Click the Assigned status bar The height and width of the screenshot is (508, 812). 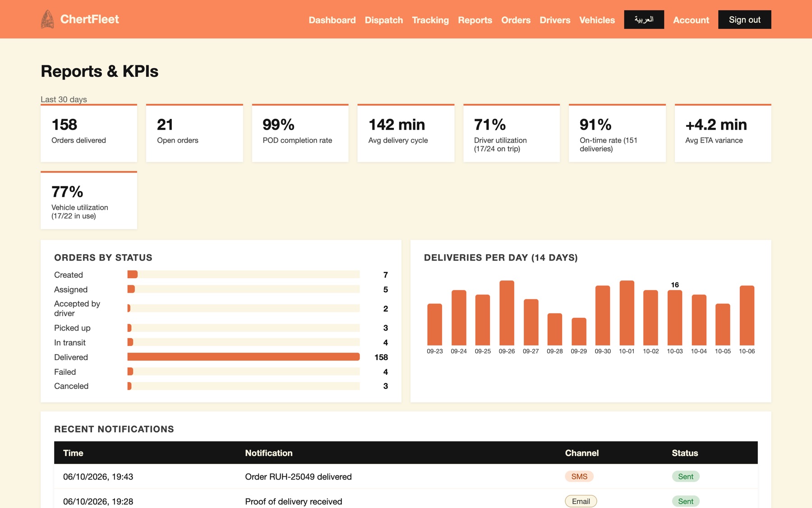click(x=244, y=289)
